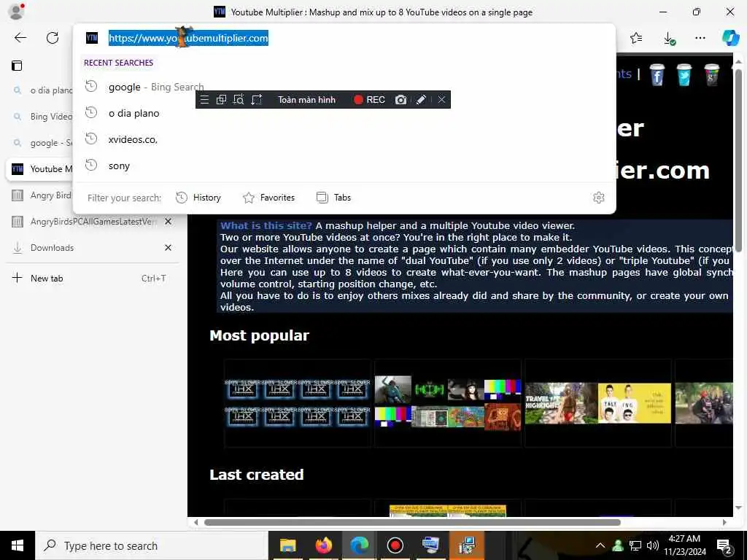The height and width of the screenshot is (560, 747).
Task: Select the recorder's custom area icon
Action: pos(256,99)
